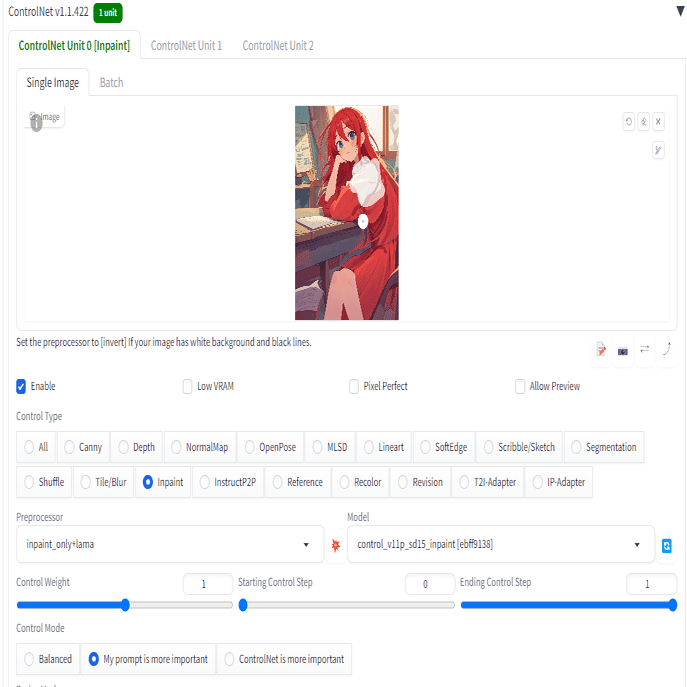687x687 pixels.
Task: Choose MLSD control type
Action: [x=330, y=447]
